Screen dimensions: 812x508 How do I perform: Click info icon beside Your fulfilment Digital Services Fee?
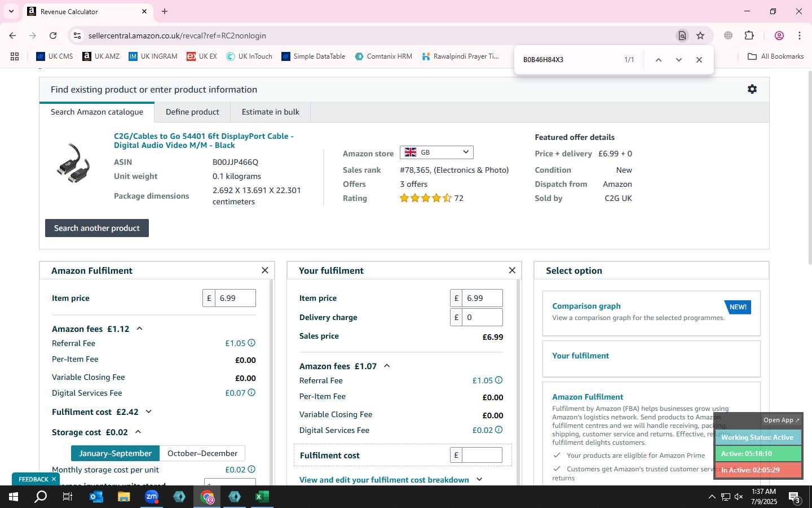point(498,430)
